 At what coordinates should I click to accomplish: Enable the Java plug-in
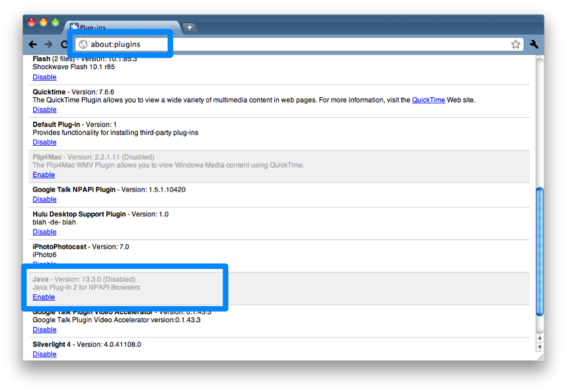pos(44,297)
